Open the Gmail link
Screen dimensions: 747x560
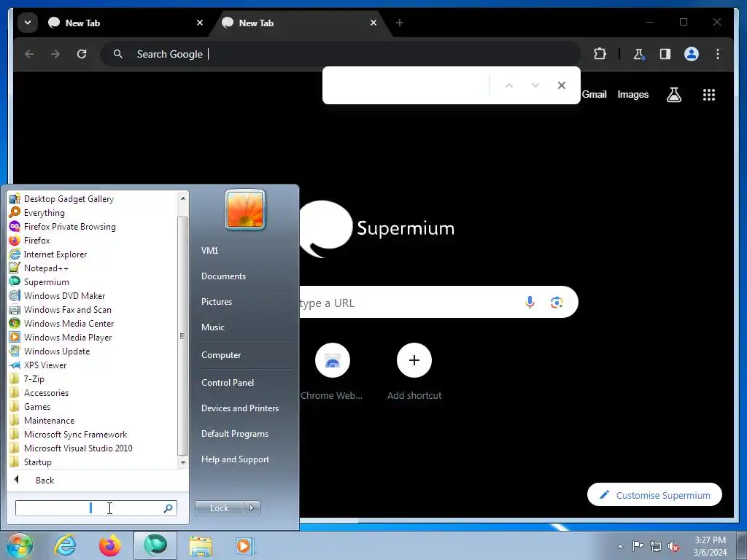[594, 94]
